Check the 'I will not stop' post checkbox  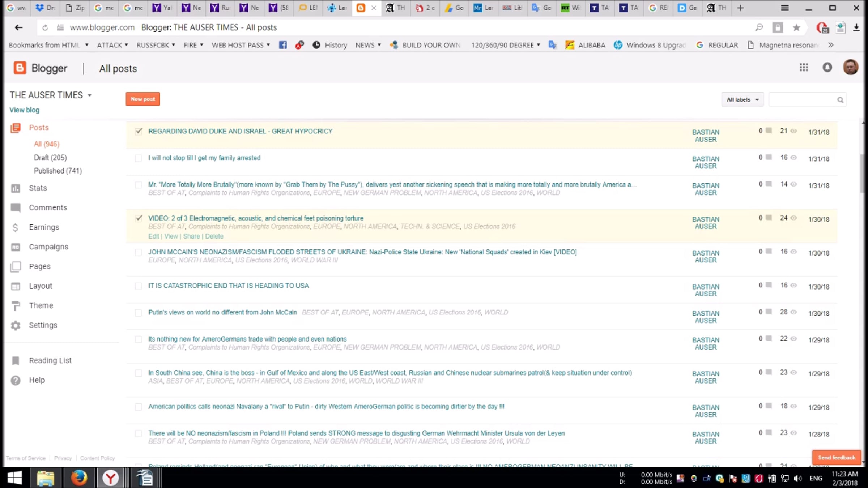(138, 158)
